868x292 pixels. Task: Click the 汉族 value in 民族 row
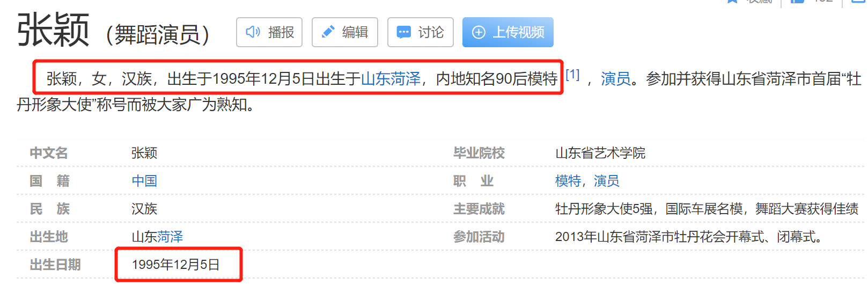pos(144,209)
